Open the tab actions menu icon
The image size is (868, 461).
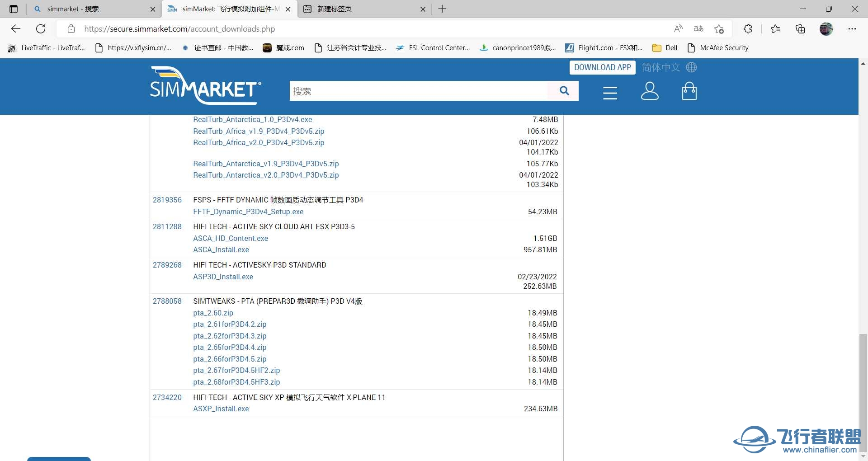coord(14,9)
